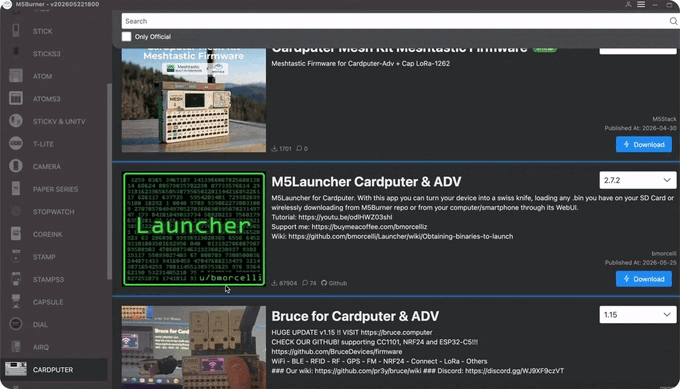680x389 pixels.
Task: Click M5Launcher comments icon showing 74
Action: 305,283
